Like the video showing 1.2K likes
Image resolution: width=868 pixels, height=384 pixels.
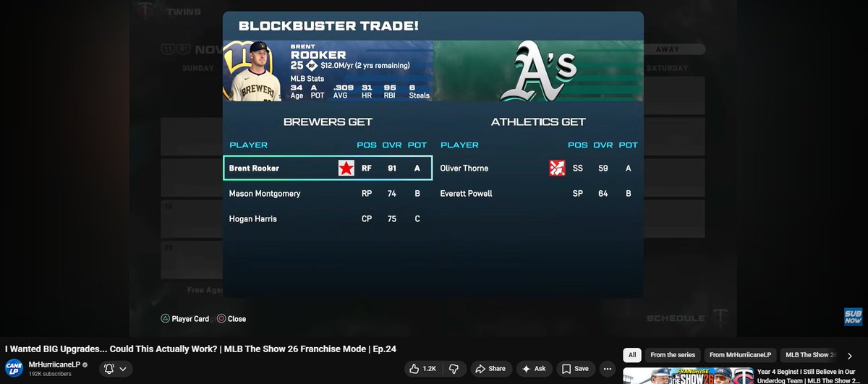pyautogui.click(x=423, y=369)
